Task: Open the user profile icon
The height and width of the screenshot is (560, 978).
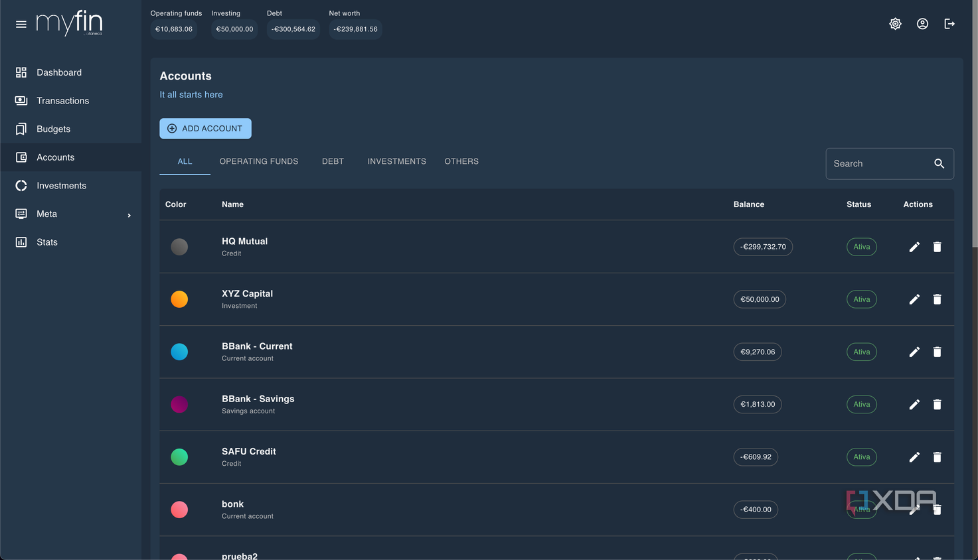Action: (923, 24)
